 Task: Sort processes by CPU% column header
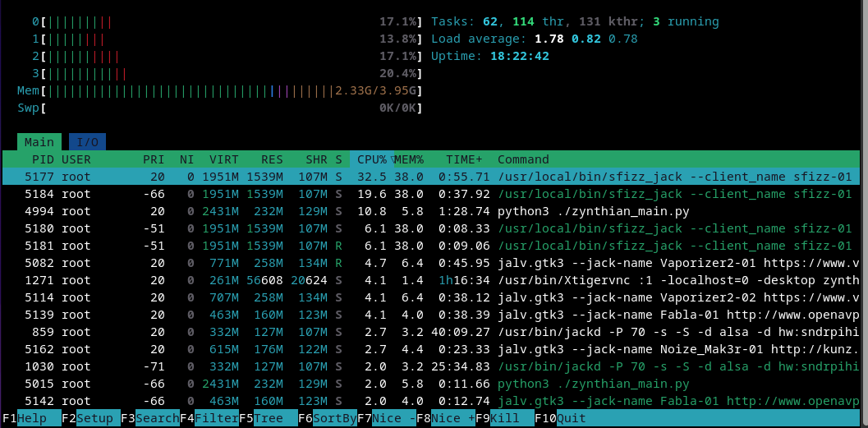point(372,159)
